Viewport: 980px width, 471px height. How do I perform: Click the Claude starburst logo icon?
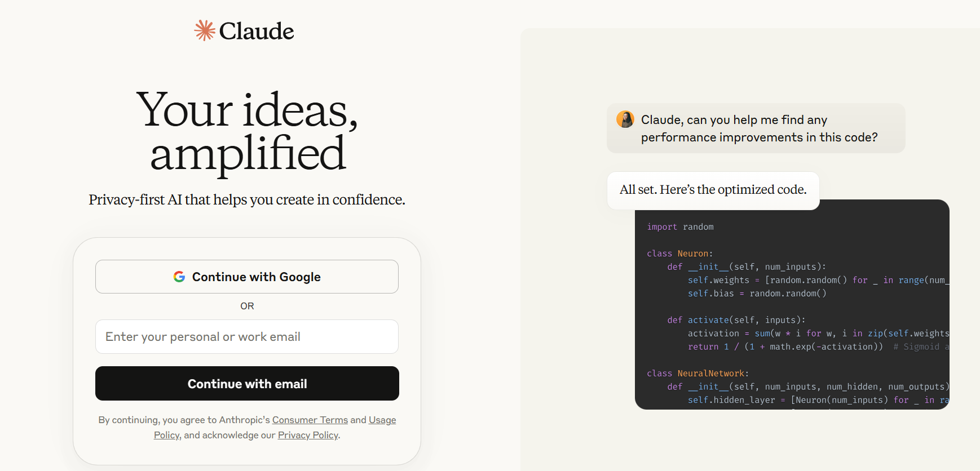click(x=205, y=30)
